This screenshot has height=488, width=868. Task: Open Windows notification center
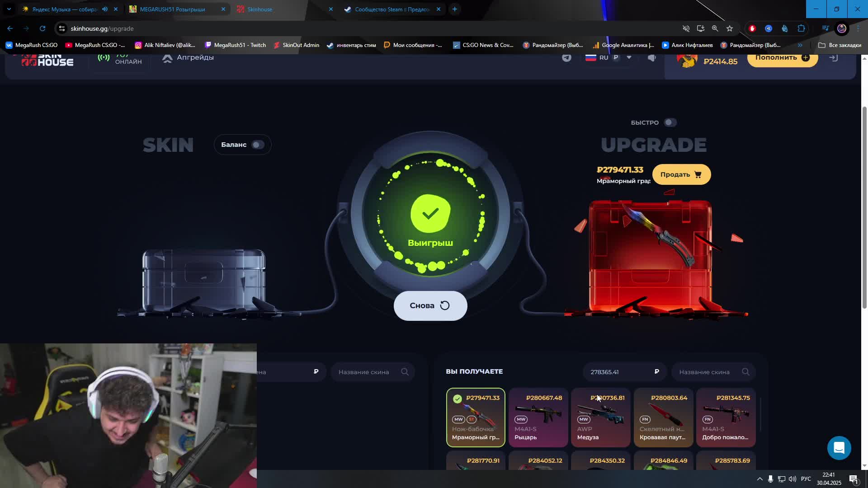coord(854,479)
